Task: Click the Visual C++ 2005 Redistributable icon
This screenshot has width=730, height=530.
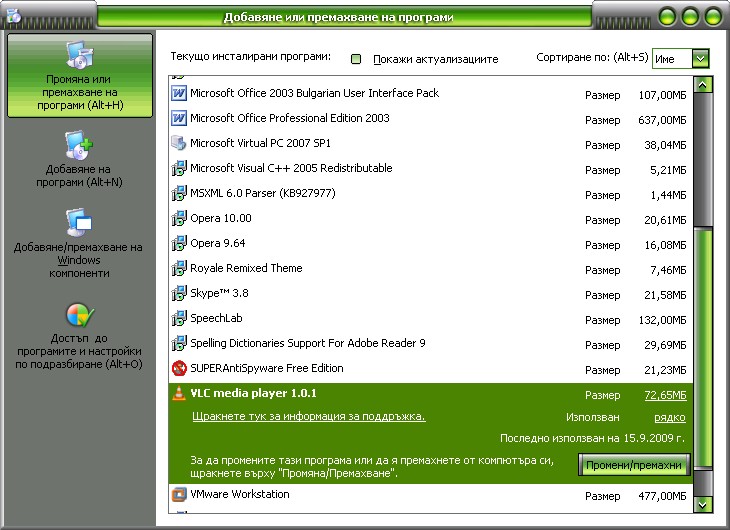Action: coord(179,168)
